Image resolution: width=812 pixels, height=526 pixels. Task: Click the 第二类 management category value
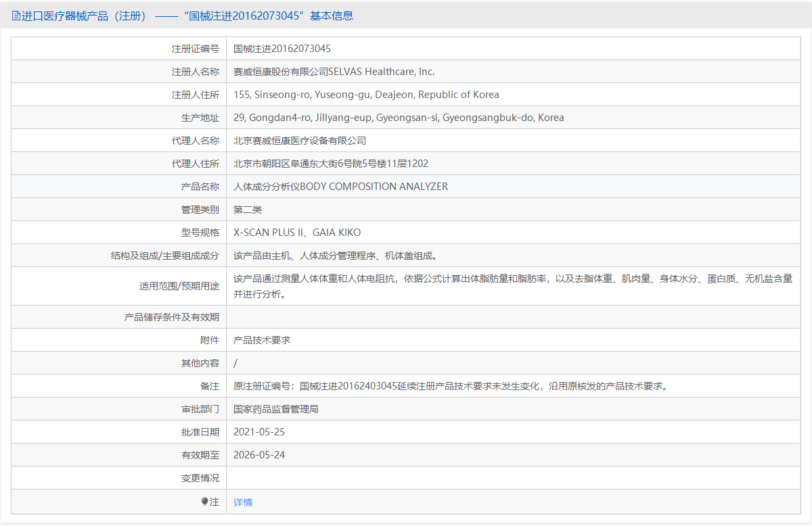click(248, 210)
